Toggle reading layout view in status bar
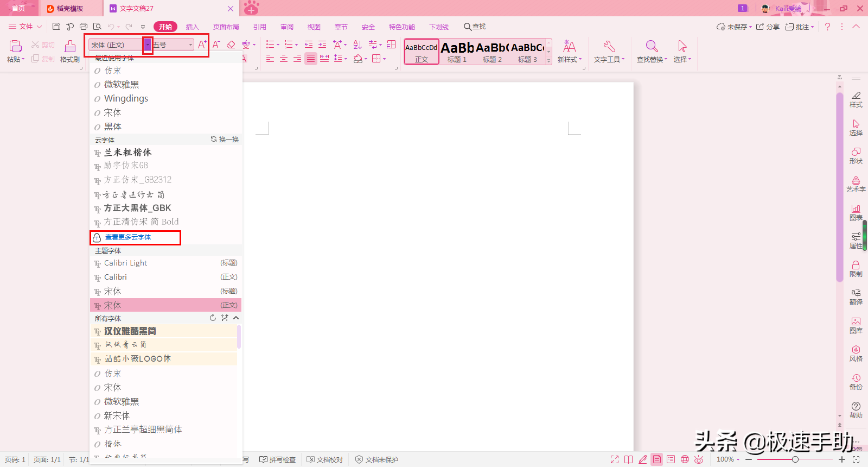 [x=629, y=459]
